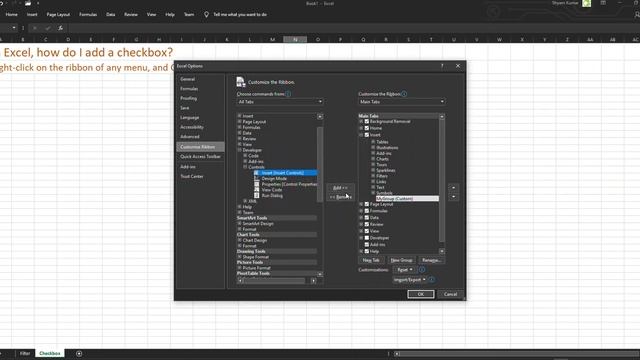The height and width of the screenshot is (360, 640).
Task: Select Quick Access Toolbar options category
Action: coord(200,157)
